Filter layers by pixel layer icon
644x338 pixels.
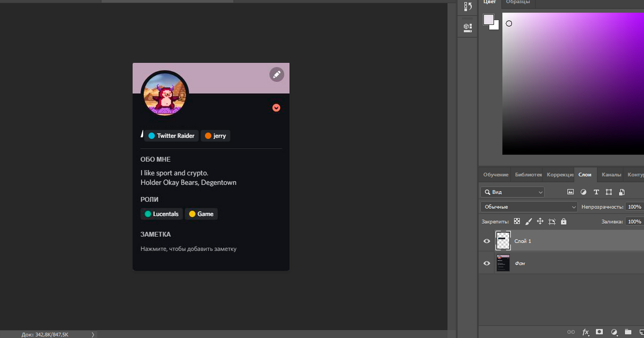click(570, 192)
